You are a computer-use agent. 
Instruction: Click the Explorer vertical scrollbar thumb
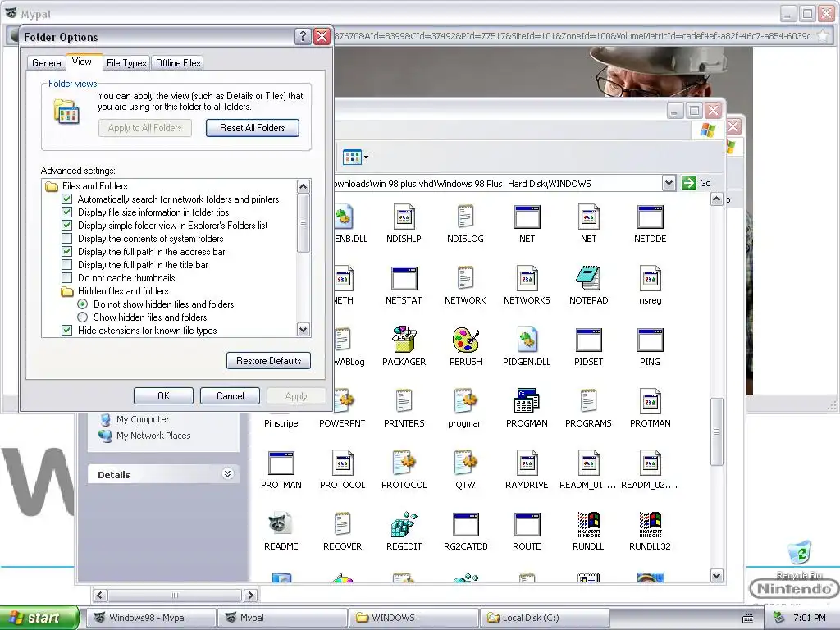click(717, 431)
